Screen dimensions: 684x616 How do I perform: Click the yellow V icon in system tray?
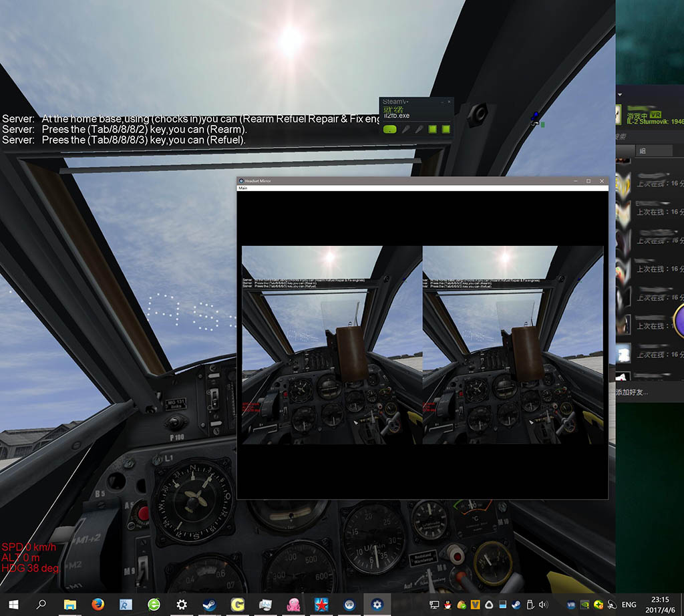[475, 605]
